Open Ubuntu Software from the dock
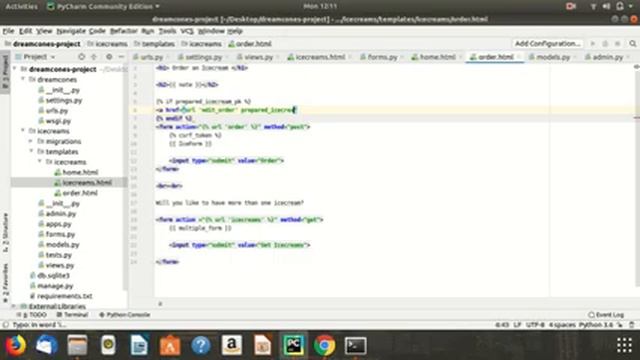640x360 pixels. (170, 345)
